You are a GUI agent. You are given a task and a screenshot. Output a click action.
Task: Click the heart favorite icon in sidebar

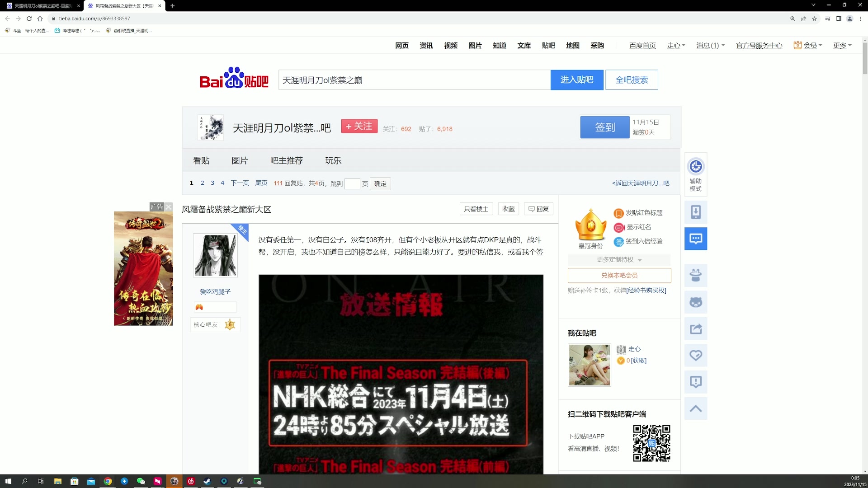(696, 355)
